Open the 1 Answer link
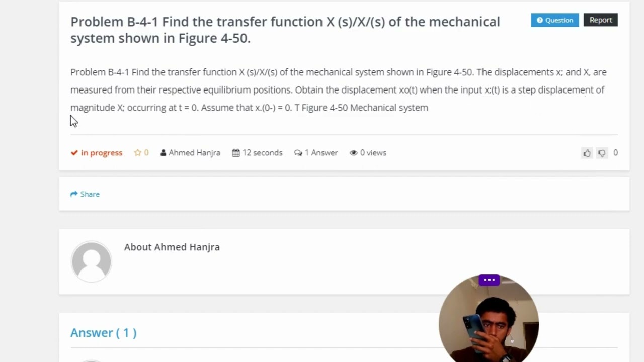The image size is (644, 362). point(321,153)
